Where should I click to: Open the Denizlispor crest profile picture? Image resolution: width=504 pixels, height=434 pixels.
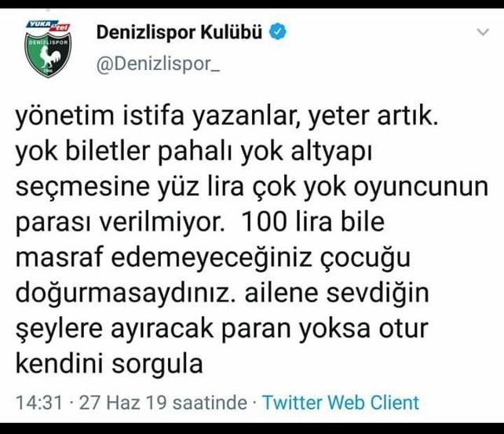(x=48, y=49)
